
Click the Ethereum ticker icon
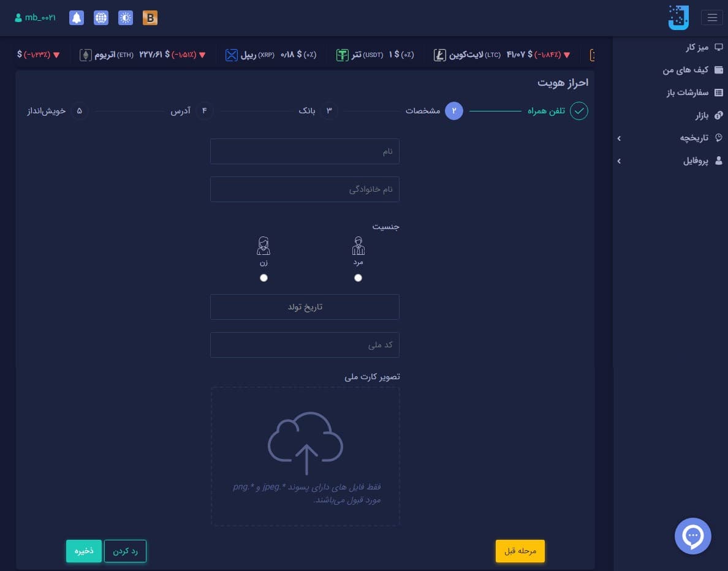click(85, 55)
